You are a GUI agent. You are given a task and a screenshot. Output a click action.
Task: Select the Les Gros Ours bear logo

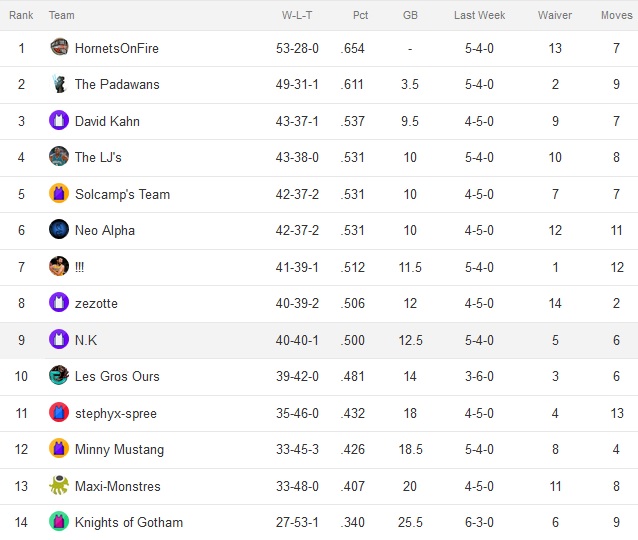tap(59, 376)
